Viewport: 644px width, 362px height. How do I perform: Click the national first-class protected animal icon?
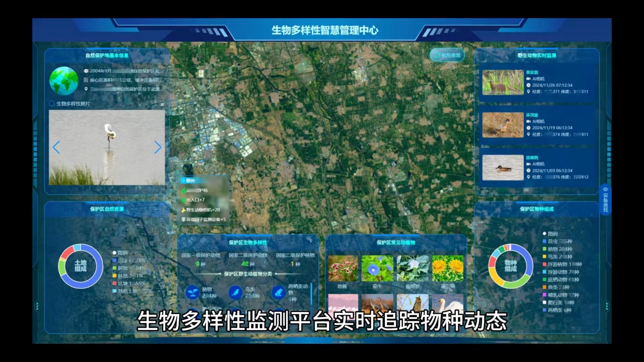pyautogui.click(x=197, y=264)
